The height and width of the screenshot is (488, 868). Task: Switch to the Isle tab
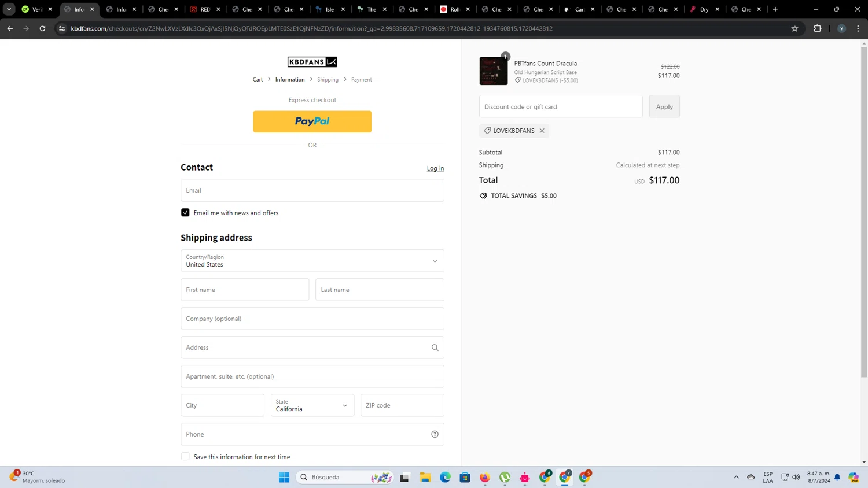click(329, 9)
